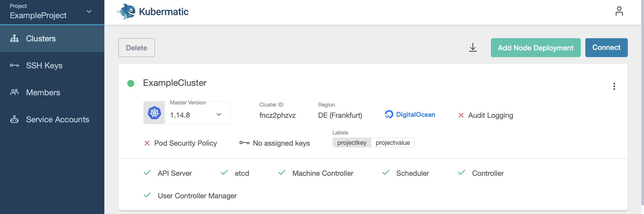This screenshot has width=644, height=214.
Task: Open the three-dot cluster options menu
Action: click(614, 86)
